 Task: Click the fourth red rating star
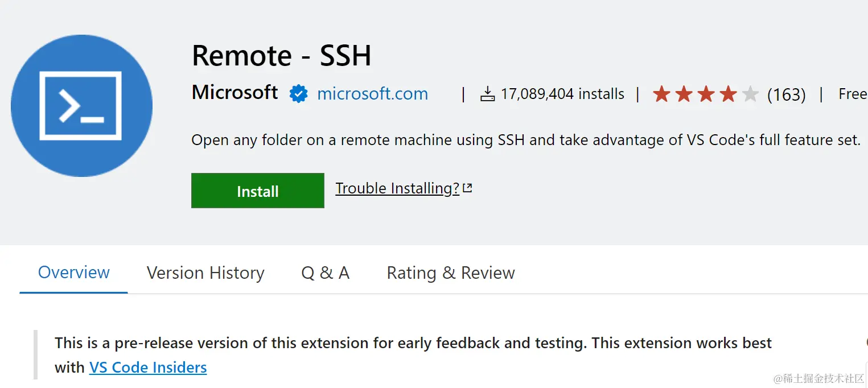pyautogui.click(x=728, y=94)
